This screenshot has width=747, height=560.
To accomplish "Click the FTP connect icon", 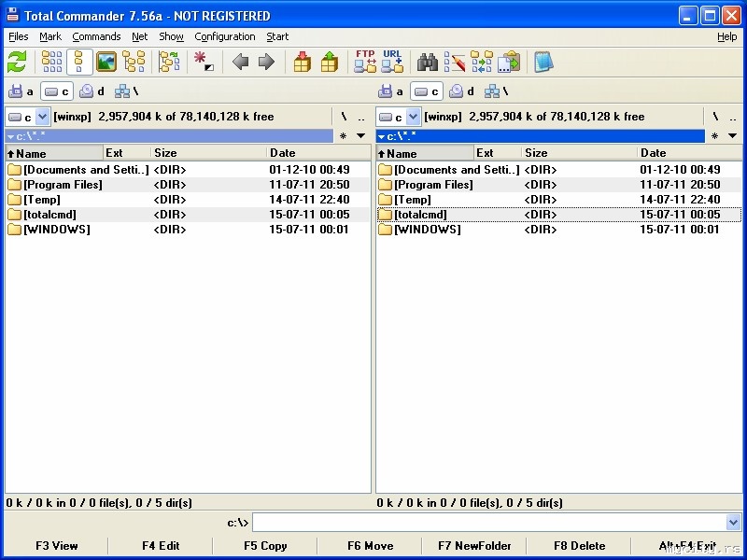I will [x=365, y=62].
